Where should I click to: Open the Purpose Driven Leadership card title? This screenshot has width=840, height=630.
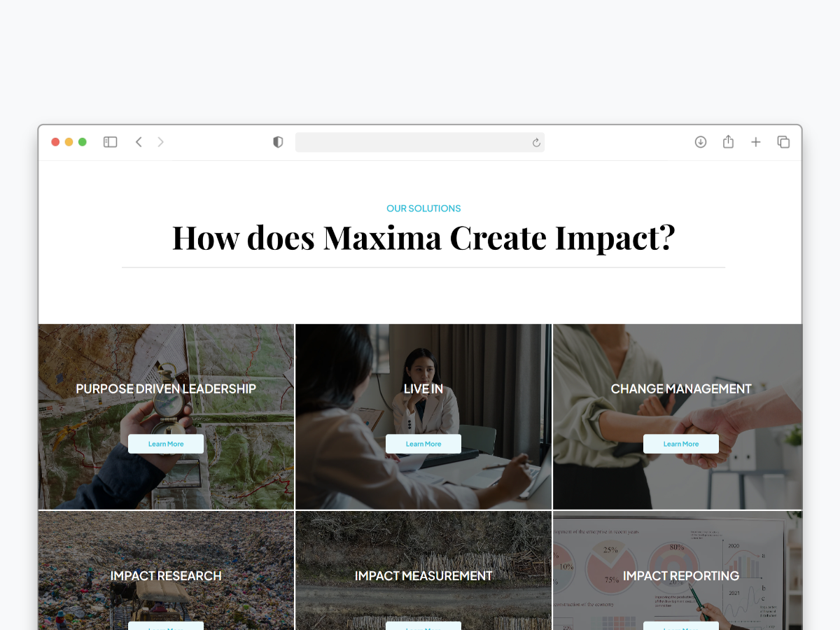coord(166,388)
